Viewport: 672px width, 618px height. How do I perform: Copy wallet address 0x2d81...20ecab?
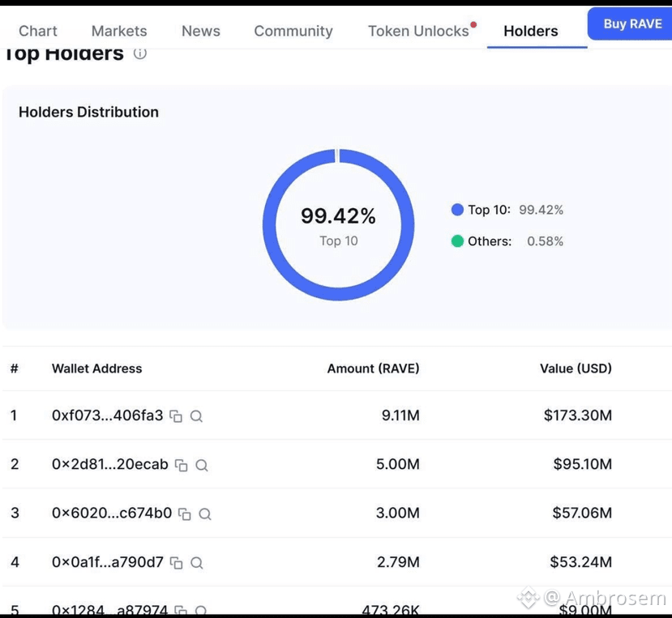182,465
